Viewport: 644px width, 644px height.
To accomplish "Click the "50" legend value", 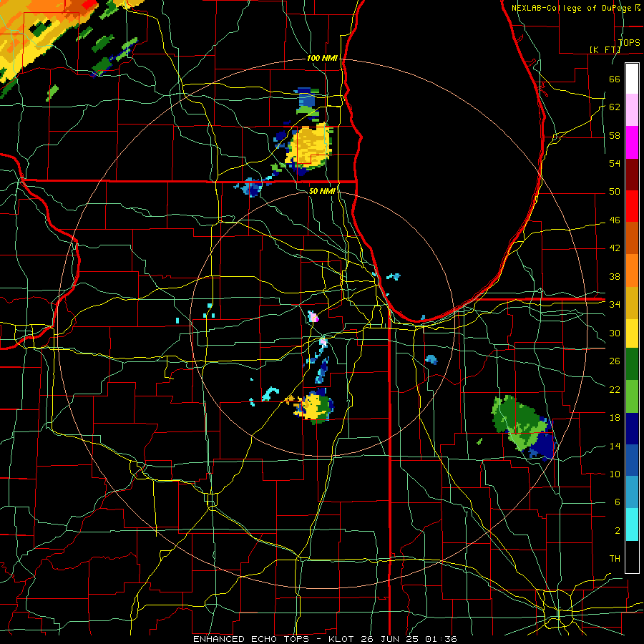I will pos(615,192).
